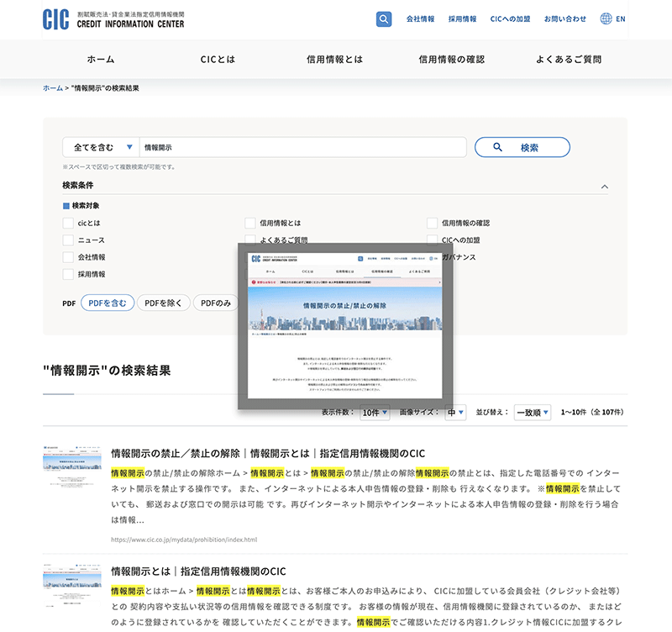This screenshot has height=632, width=672.
Task: Check the 信用情報とは checkbox
Action: [x=250, y=223]
